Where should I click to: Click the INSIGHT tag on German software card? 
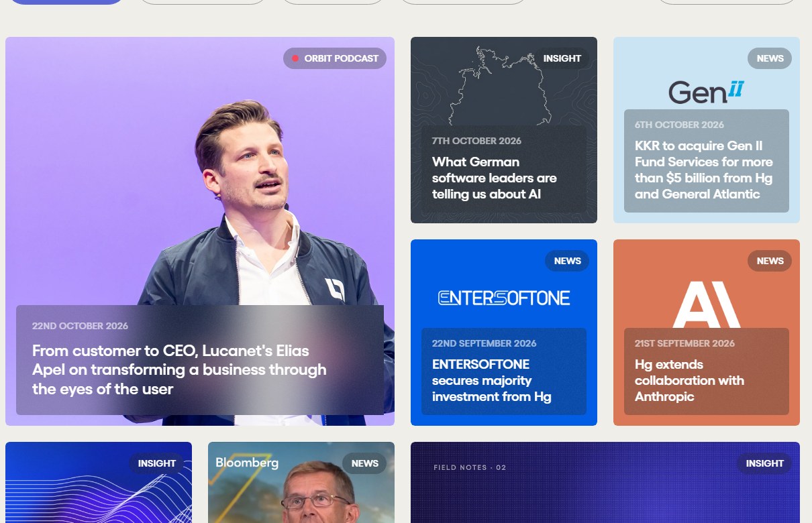click(562, 58)
